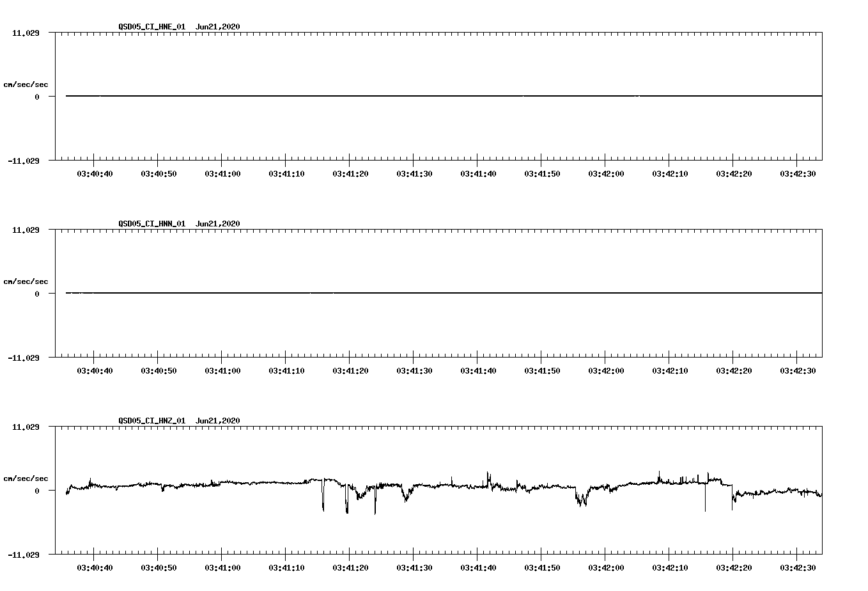
Task: Click the 03:41:10 time label under the HNE plot
Action: click(x=286, y=174)
